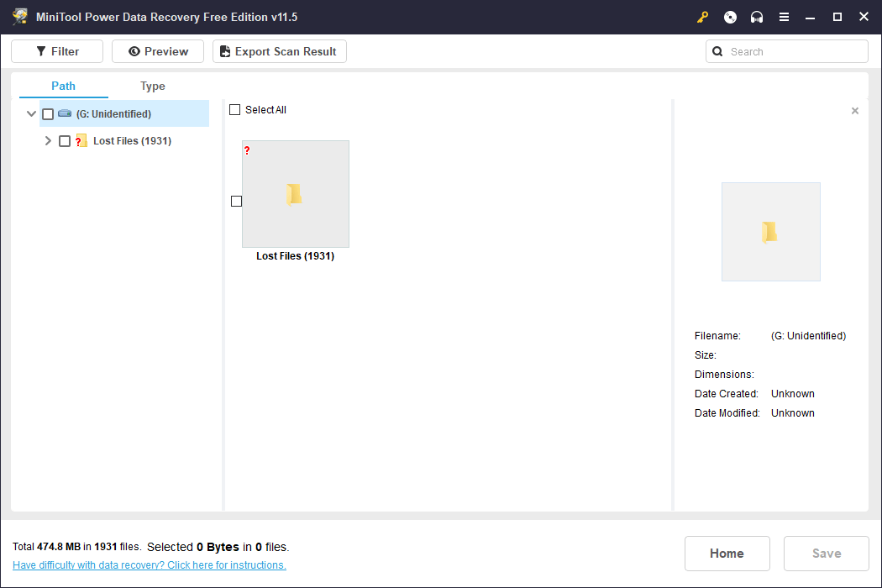The height and width of the screenshot is (588, 882).
Task: Click Export Scan Result
Action: [279, 50]
